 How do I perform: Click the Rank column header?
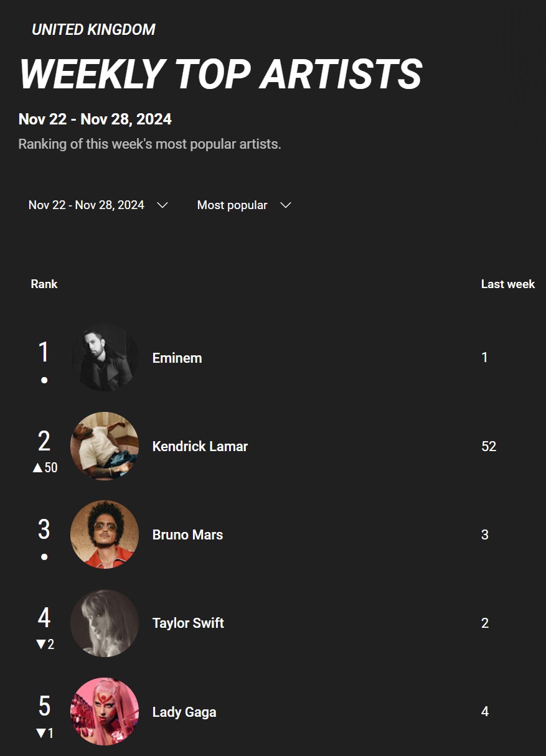pos(44,284)
